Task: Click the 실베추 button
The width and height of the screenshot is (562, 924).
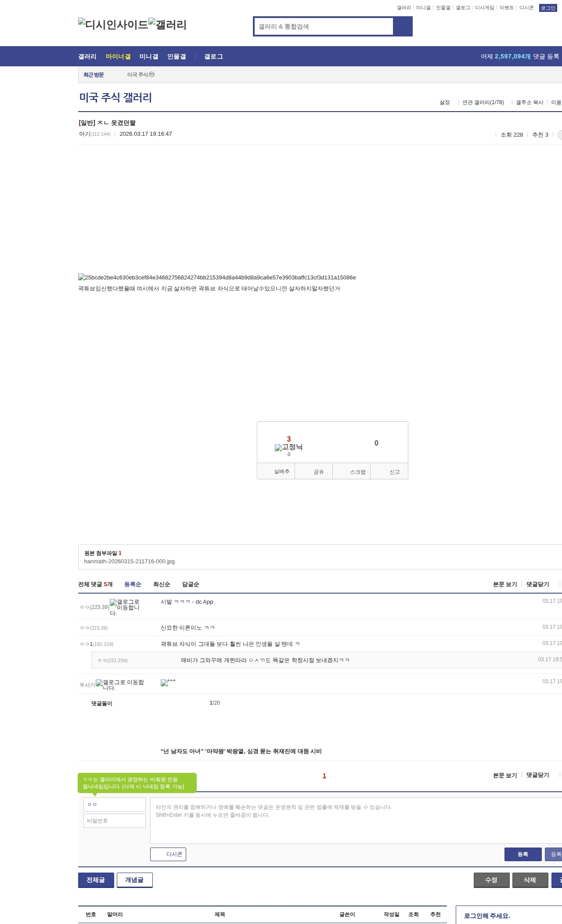Action: coord(276,471)
